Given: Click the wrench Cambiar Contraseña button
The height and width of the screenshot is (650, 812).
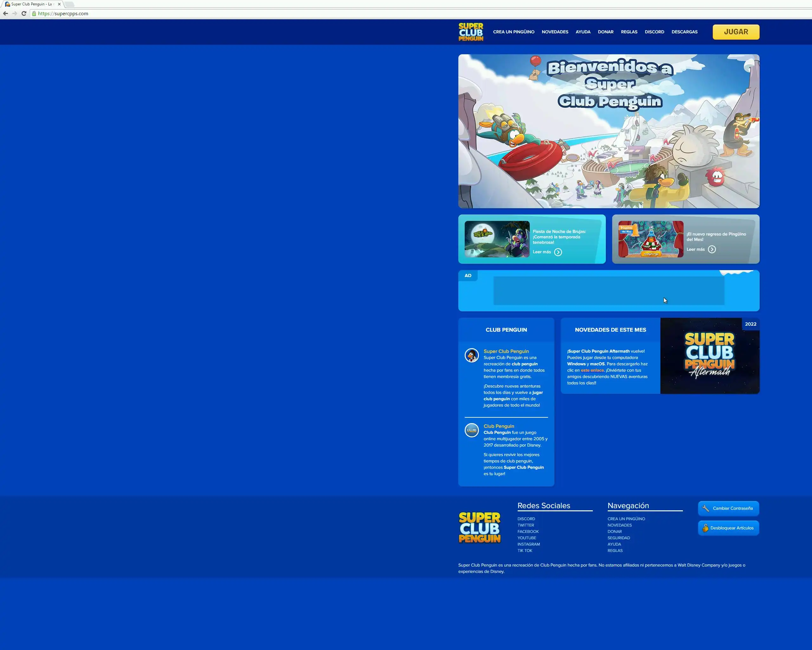Looking at the screenshot, I should tap(728, 508).
